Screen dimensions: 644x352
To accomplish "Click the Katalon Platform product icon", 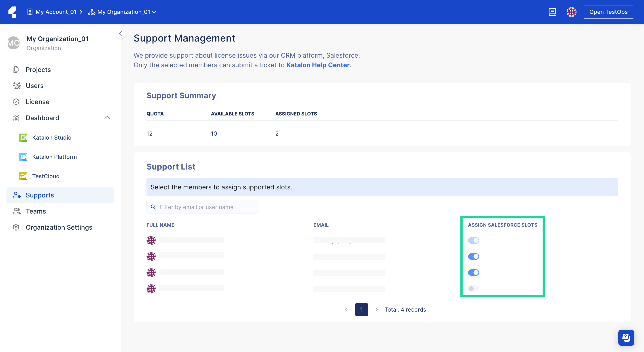I will [23, 157].
